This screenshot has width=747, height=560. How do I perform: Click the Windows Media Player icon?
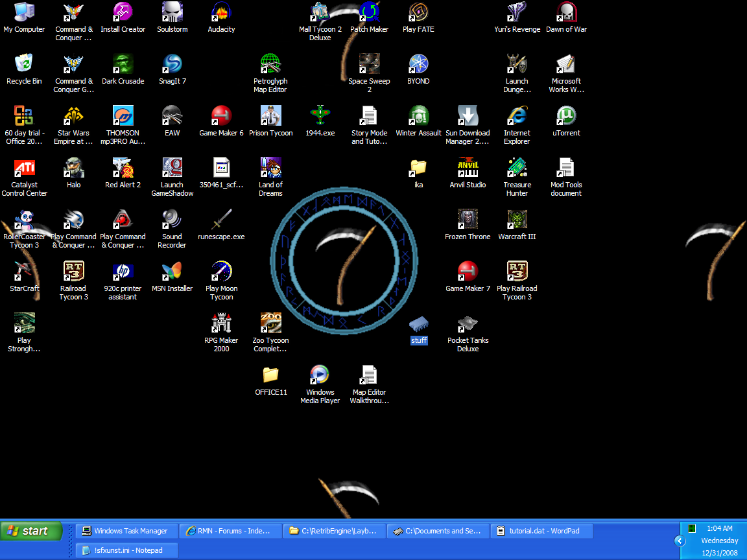tap(320, 376)
